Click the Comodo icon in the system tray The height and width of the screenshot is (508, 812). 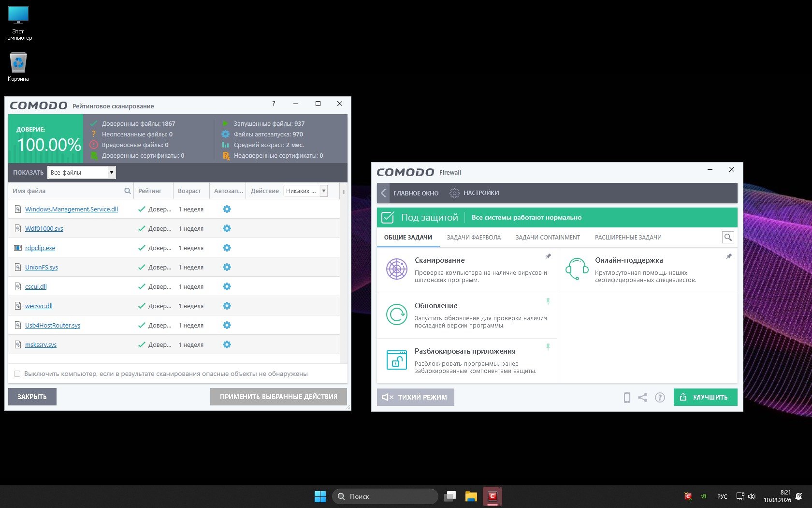(688, 496)
